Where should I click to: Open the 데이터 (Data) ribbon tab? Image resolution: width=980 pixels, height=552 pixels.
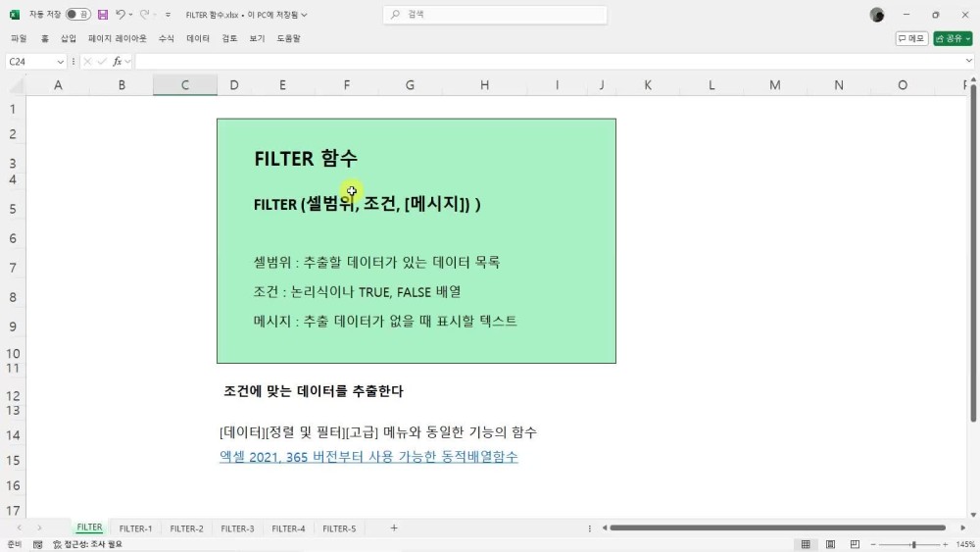click(x=198, y=38)
